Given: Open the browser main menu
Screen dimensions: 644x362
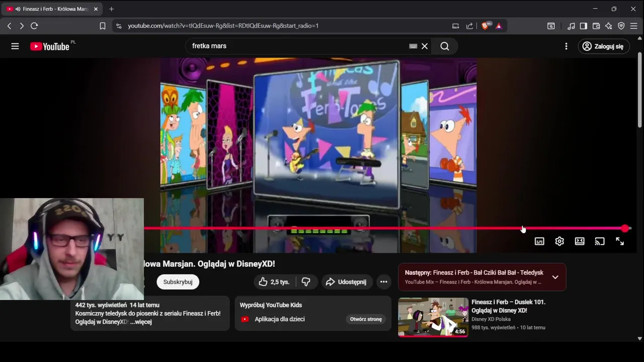Looking at the screenshot, I should click(x=634, y=26).
